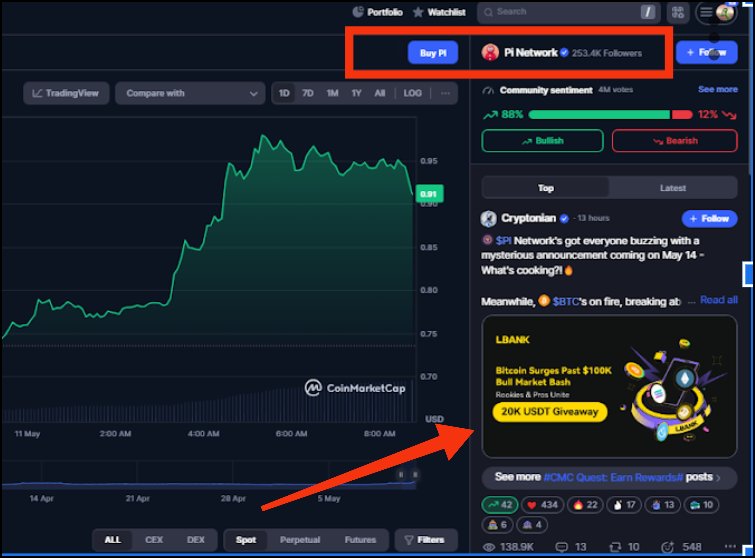
Task: Follow the Cryptonian account
Action: coord(709,219)
